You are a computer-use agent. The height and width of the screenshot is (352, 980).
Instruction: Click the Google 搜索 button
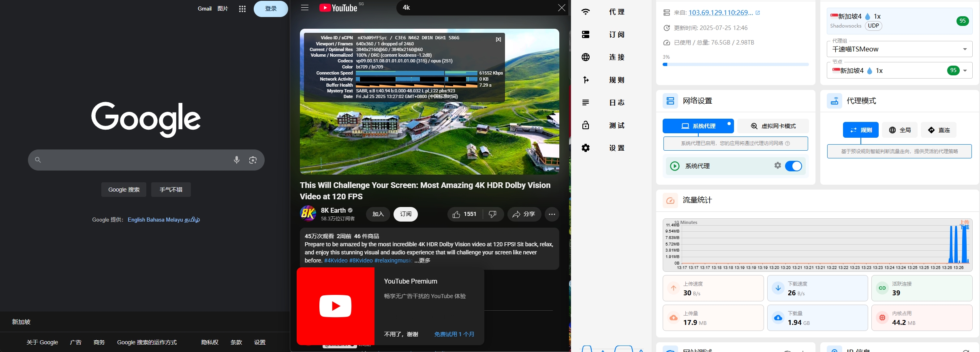[124, 190]
